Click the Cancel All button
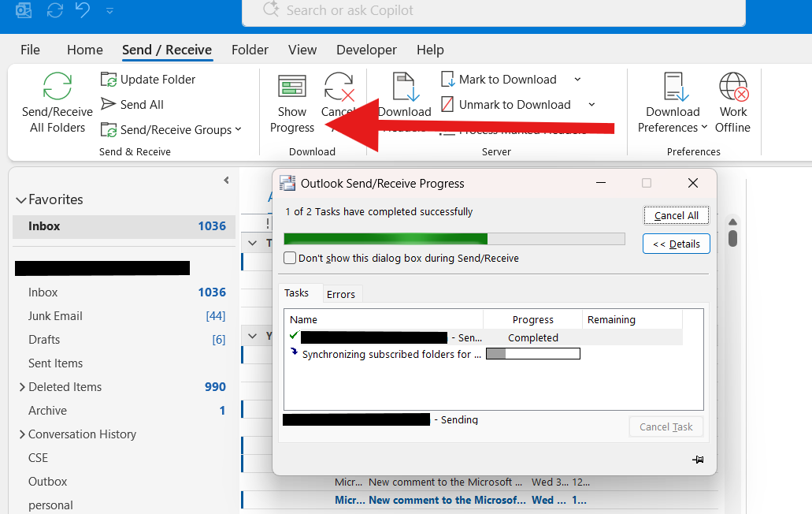812x514 pixels. coord(677,215)
